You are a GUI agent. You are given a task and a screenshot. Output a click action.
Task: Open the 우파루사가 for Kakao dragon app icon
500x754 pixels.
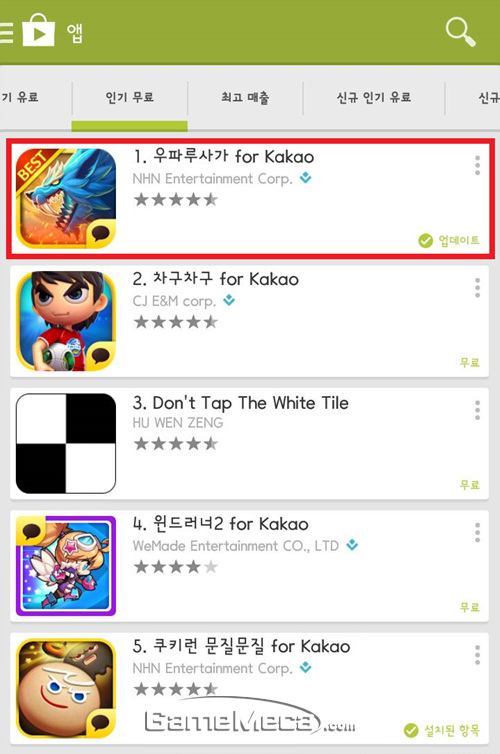coord(66,198)
